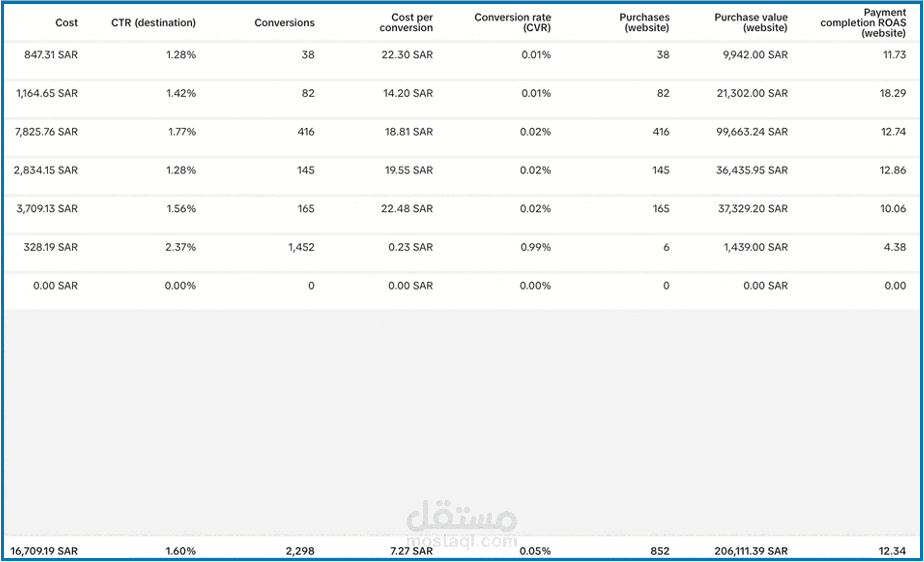Click the 0.99% conversion rate cell
The height and width of the screenshot is (562, 924).
pos(535,247)
